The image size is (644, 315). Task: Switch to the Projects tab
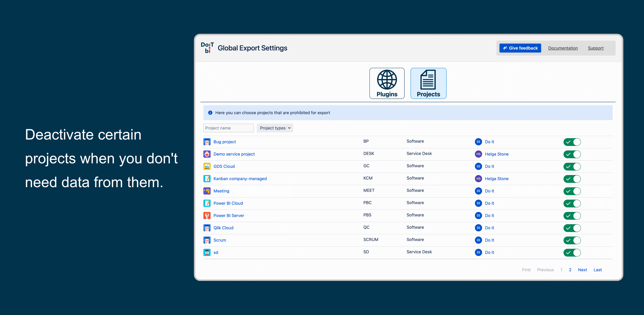pos(428,83)
